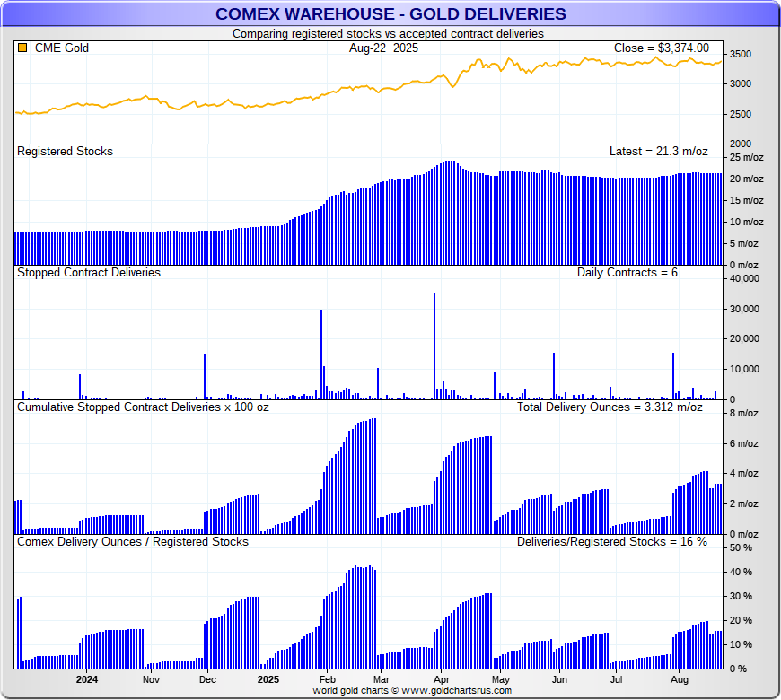The width and height of the screenshot is (781, 700).
Task: Click the Comex Delivery Ounces / Registered Stocks label
Action: click(133, 542)
